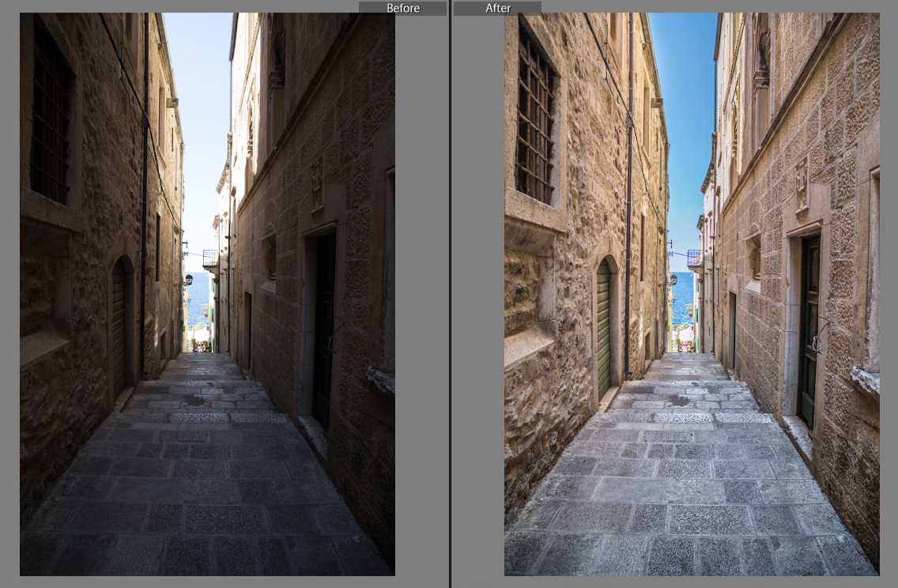Image resolution: width=898 pixels, height=588 pixels.
Task: Select the arched green door in Before photo
Action: [x=119, y=328]
